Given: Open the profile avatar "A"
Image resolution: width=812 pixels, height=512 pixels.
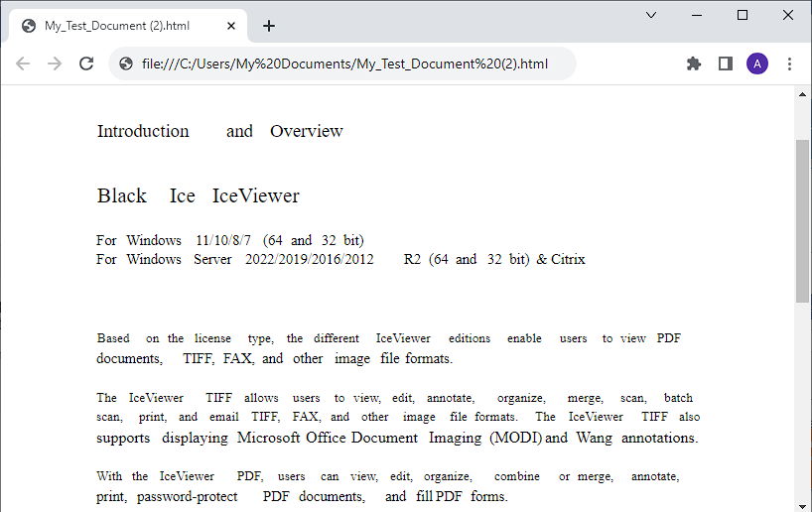Looking at the screenshot, I should coord(757,64).
